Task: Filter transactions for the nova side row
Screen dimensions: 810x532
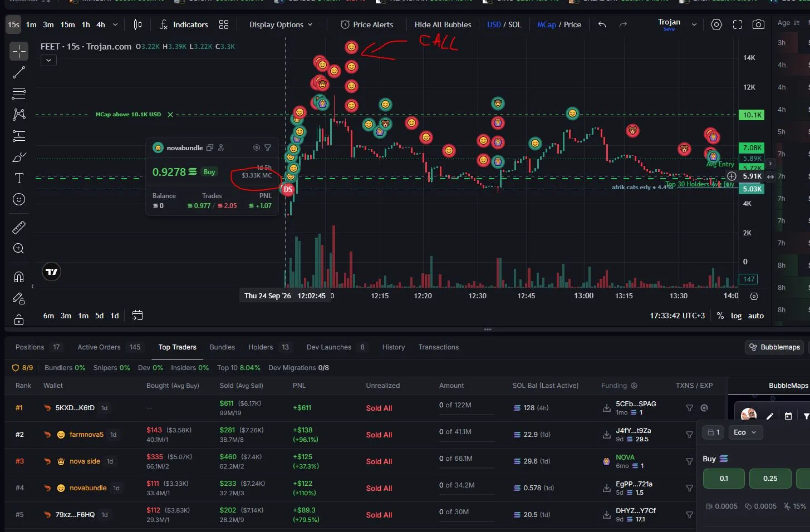Action: coord(689,461)
